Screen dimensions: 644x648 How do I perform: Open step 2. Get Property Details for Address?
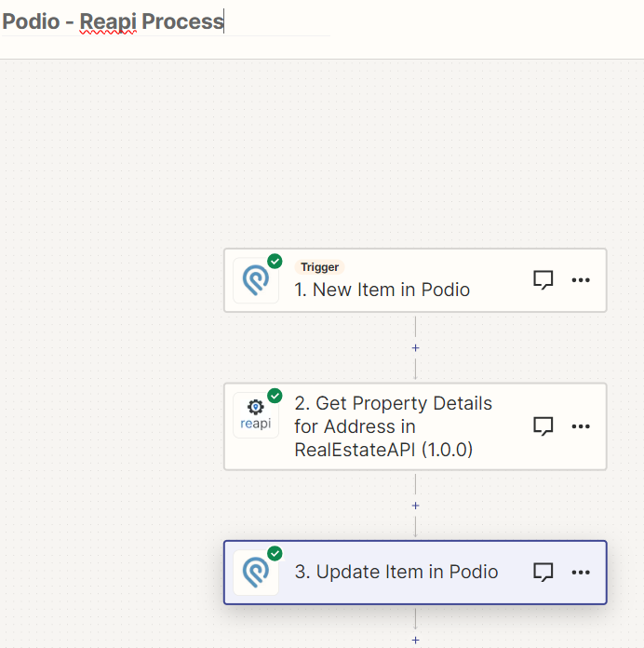(x=415, y=426)
